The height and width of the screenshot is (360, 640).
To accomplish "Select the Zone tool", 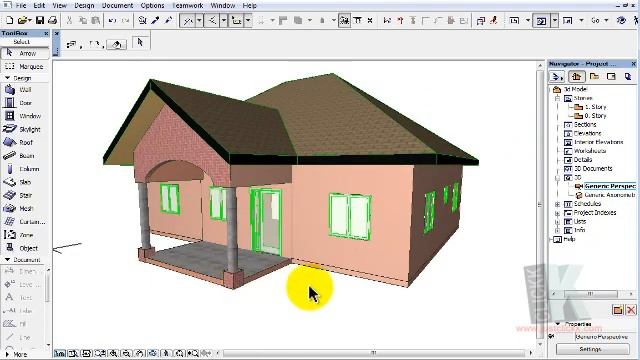I will pyautogui.click(x=24, y=235).
